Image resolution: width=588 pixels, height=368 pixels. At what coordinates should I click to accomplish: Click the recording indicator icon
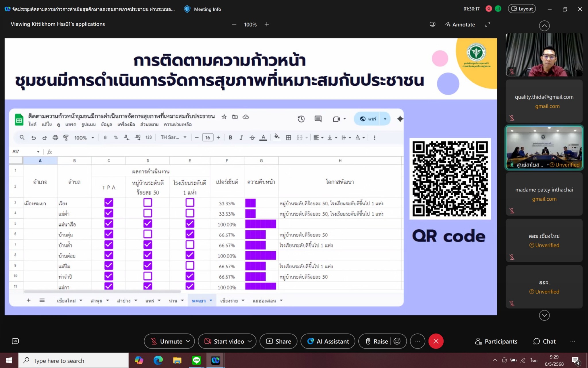pos(489,9)
